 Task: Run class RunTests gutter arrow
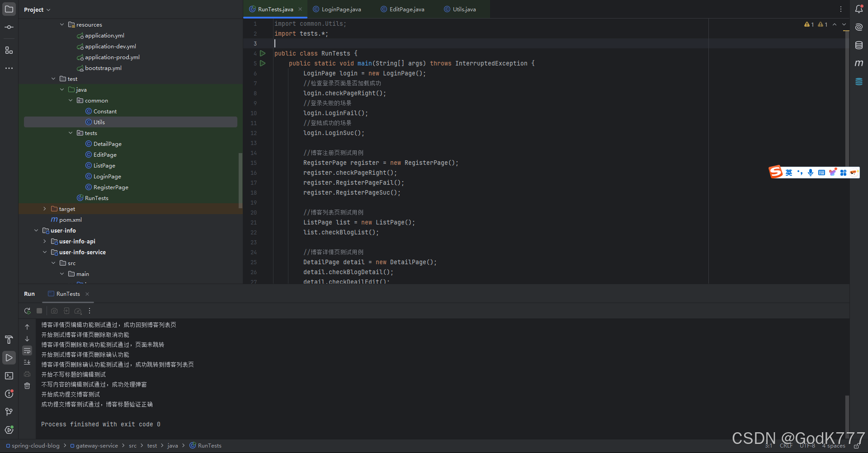(263, 53)
